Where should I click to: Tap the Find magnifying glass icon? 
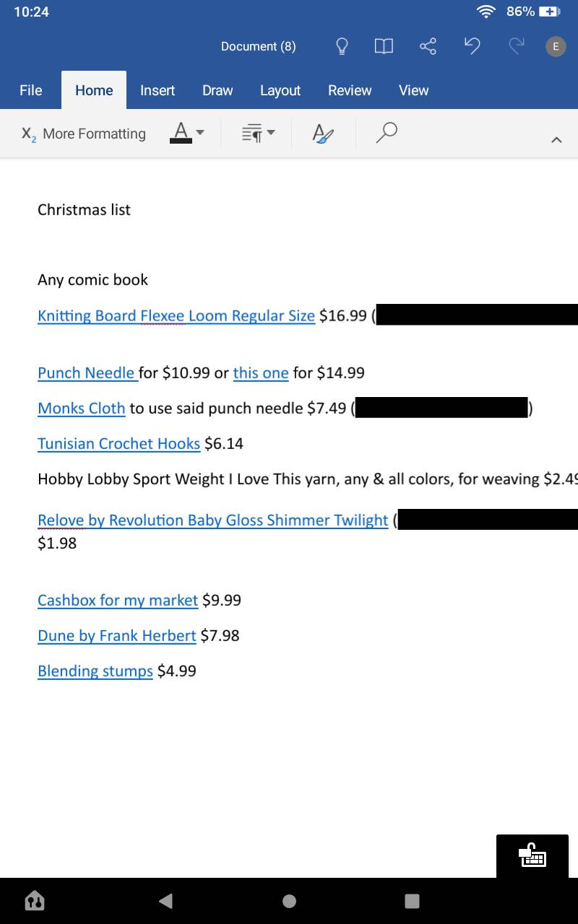387,133
